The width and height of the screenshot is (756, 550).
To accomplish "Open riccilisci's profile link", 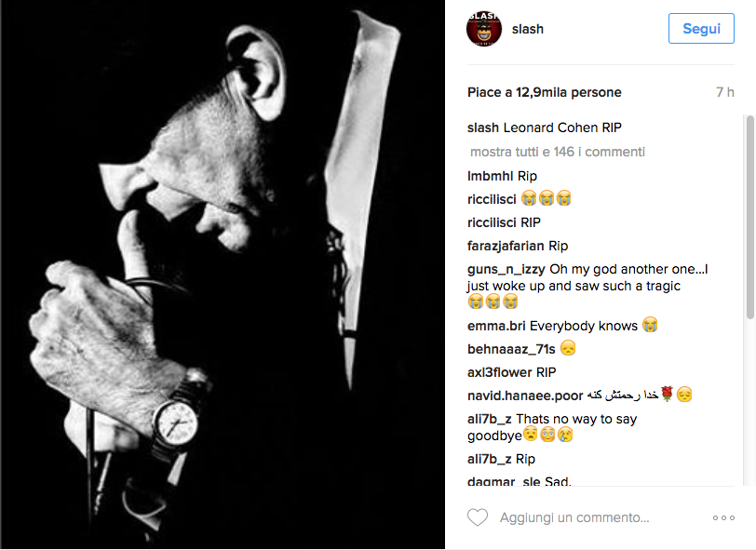I will pyautogui.click(x=491, y=198).
